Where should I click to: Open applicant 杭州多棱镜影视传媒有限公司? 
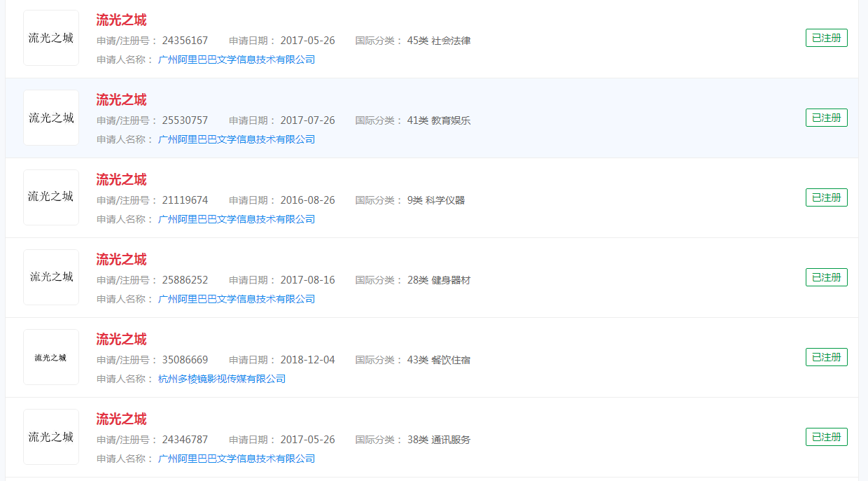(x=222, y=379)
